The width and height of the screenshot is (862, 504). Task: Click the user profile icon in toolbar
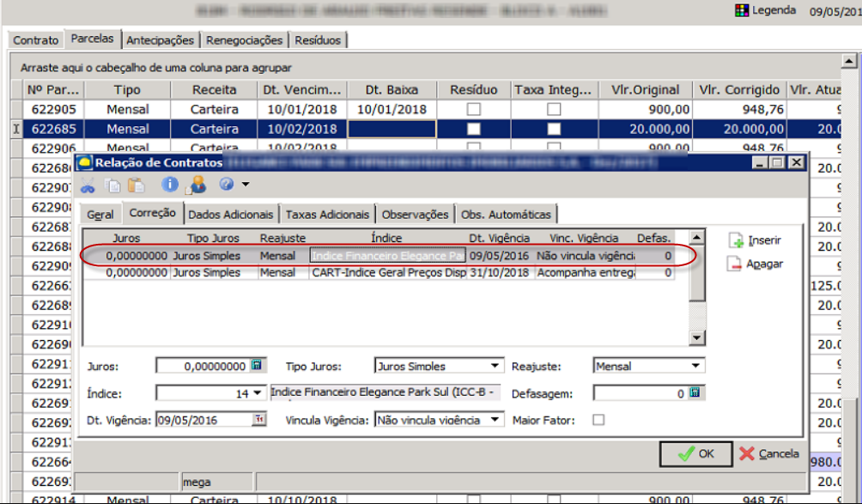click(197, 185)
